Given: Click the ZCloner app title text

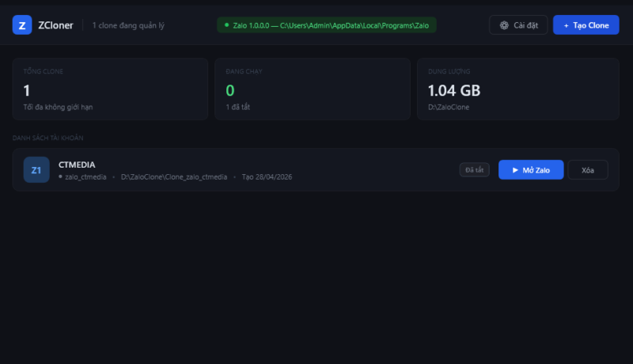Looking at the screenshot, I should point(55,25).
